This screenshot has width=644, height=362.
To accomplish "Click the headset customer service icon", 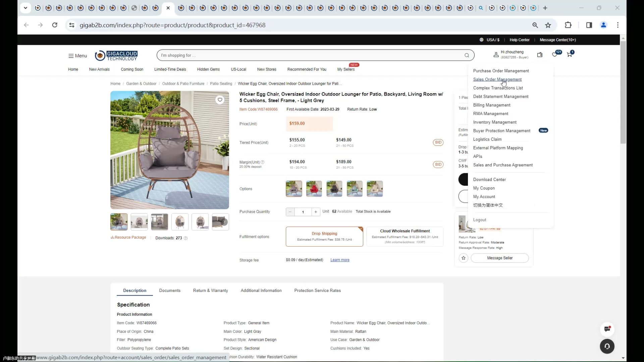I will pyautogui.click(x=607, y=346).
